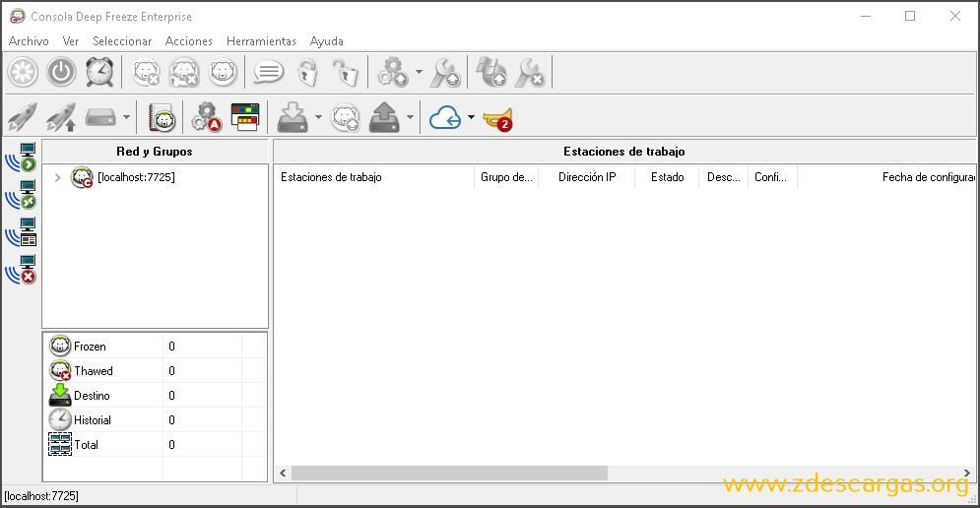Viewport: 980px width, 508px height.
Task: Click the horizontal scrollbar thumb
Action: pos(449,473)
